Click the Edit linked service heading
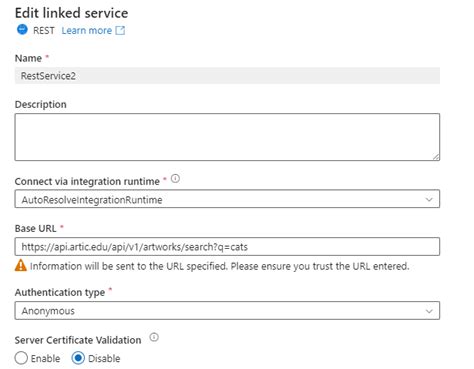This screenshot has width=474, height=369. pyautogui.click(x=71, y=13)
